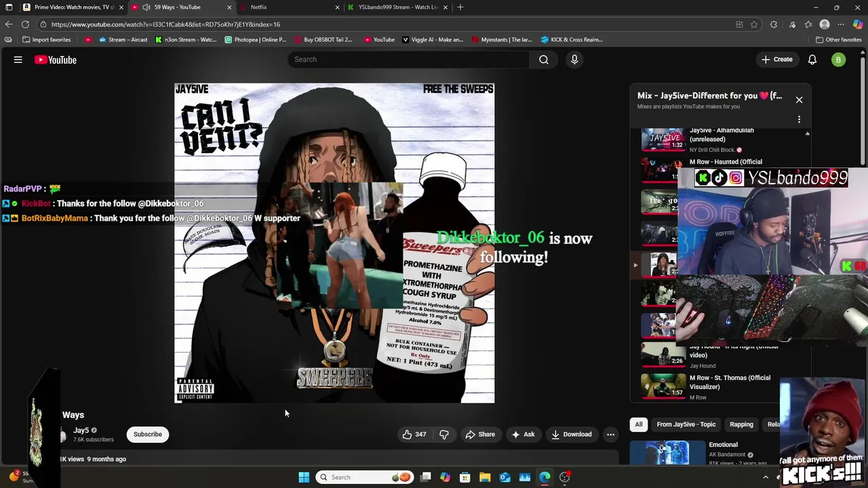Open the tab actions menu icon

9,7
